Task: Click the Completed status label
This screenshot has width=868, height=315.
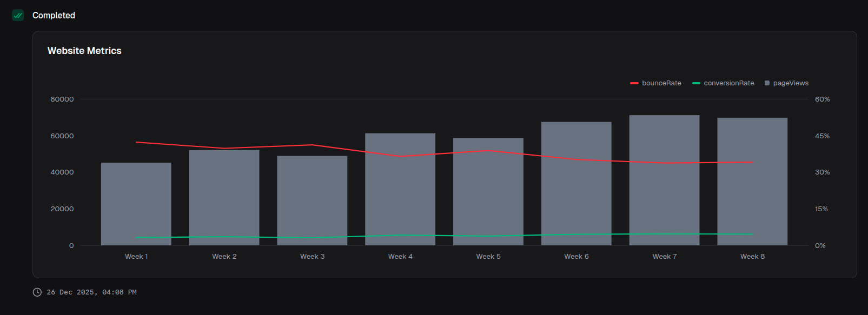Action: click(x=54, y=15)
